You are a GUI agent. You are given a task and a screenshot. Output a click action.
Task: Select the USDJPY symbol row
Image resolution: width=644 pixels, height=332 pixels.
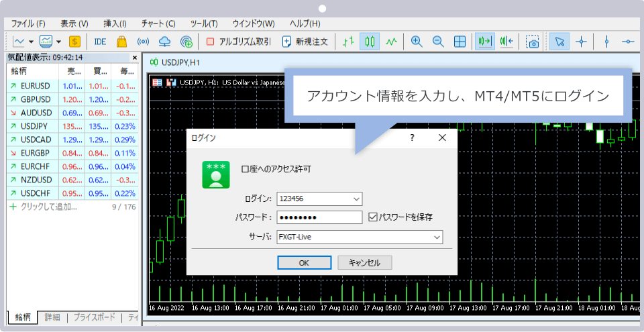(72, 126)
